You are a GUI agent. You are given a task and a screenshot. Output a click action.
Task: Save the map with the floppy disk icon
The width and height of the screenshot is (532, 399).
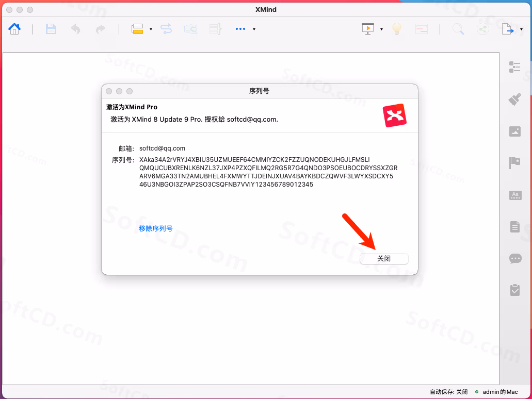(51, 29)
